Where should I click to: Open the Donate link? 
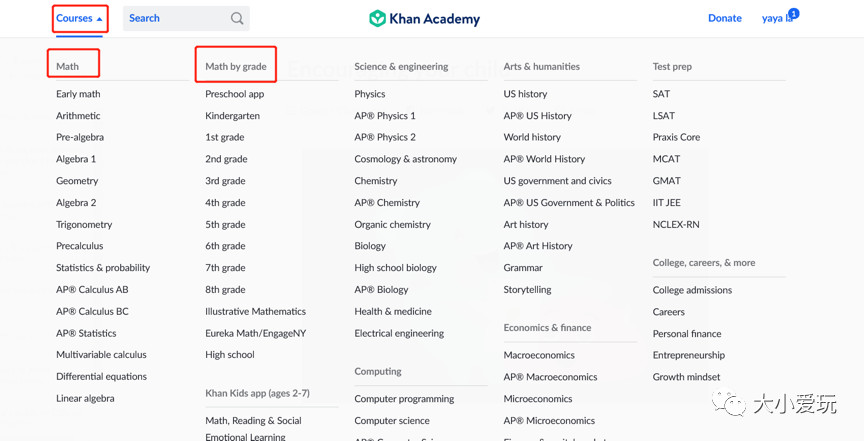pos(724,18)
